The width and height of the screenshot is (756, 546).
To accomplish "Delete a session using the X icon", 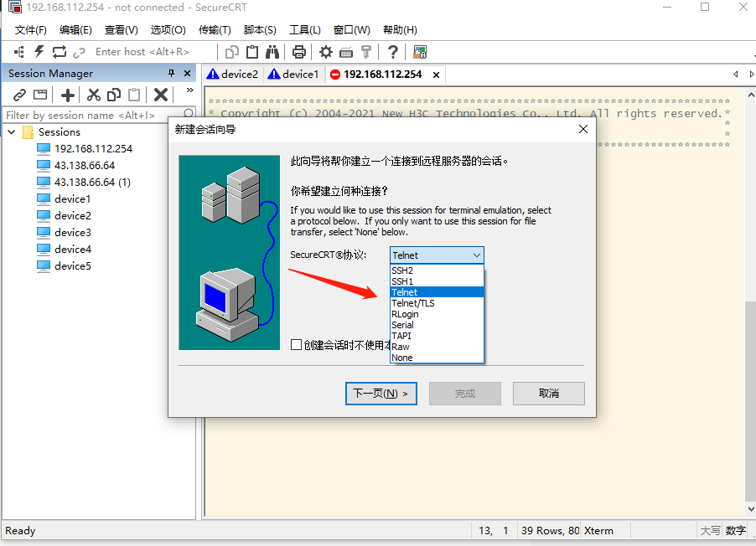I will click(159, 95).
